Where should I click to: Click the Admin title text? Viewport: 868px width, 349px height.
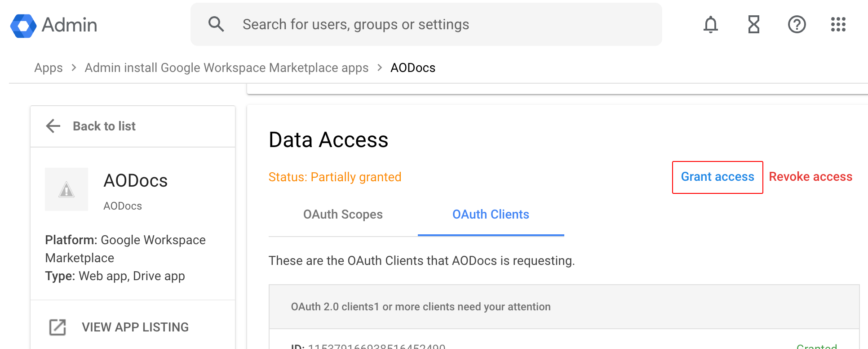coord(70,25)
